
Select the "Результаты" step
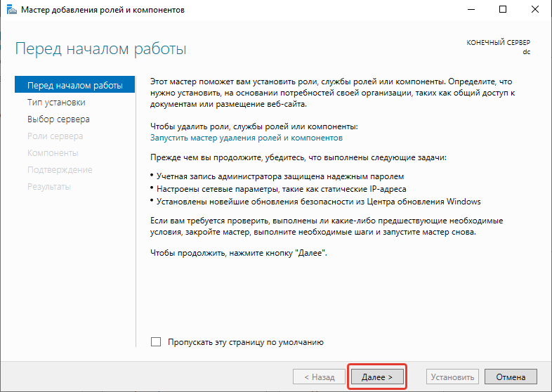point(49,187)
